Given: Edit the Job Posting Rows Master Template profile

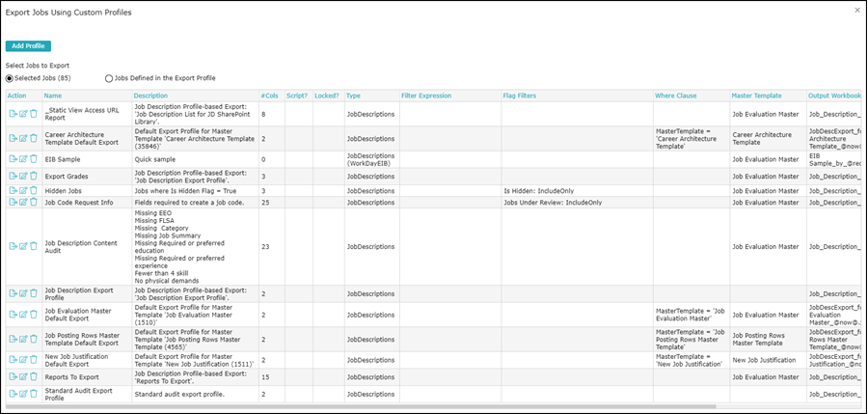Looking at the screenshot, I should [23, 338].
